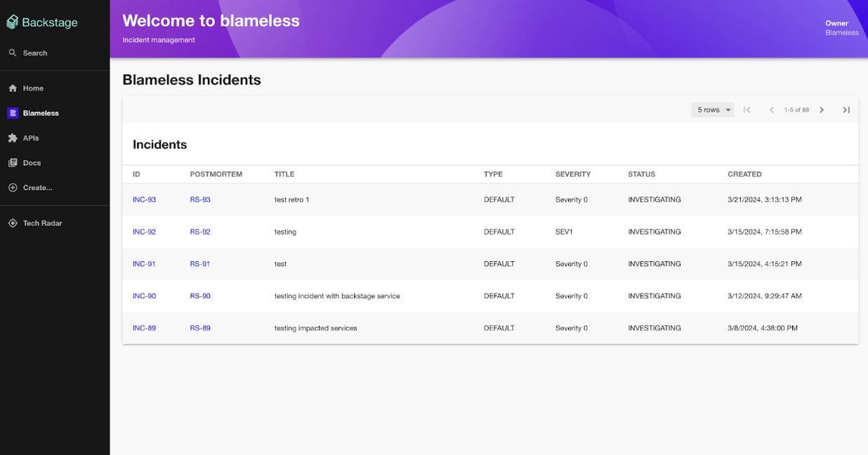868x455 pixels.
Task: Click the Blameless sidebar icon
Action: point(13,113)
